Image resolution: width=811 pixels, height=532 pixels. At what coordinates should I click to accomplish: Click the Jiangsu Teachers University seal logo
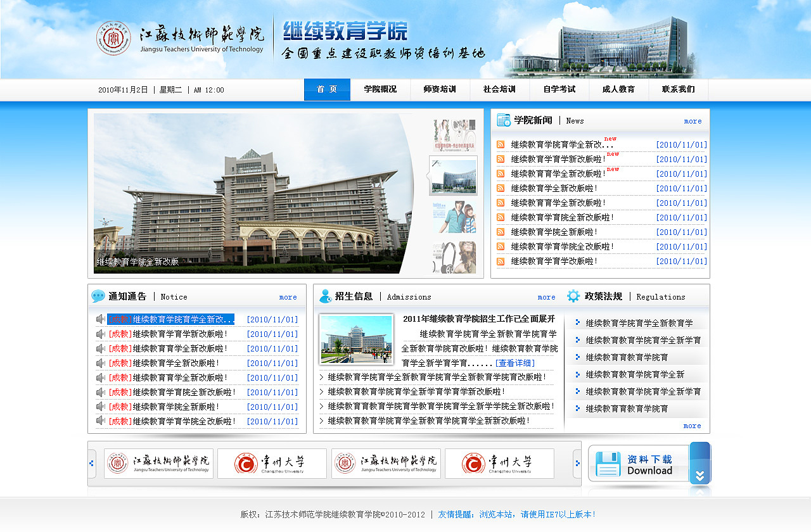[113, 39]
